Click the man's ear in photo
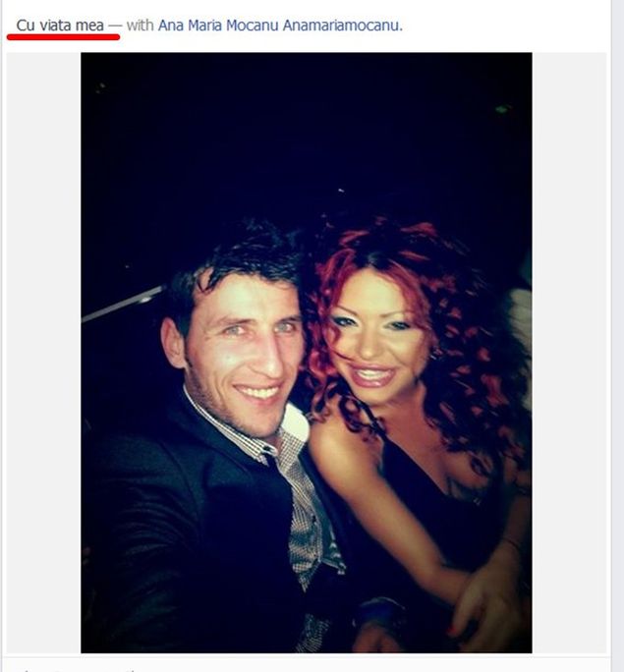624x672 pixels. [173, 343]
